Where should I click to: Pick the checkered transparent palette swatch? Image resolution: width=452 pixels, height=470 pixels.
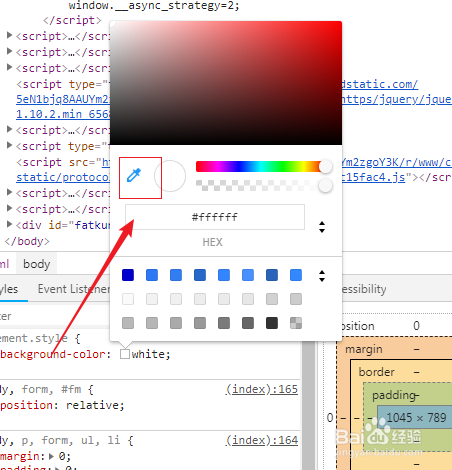click(296, 323)
